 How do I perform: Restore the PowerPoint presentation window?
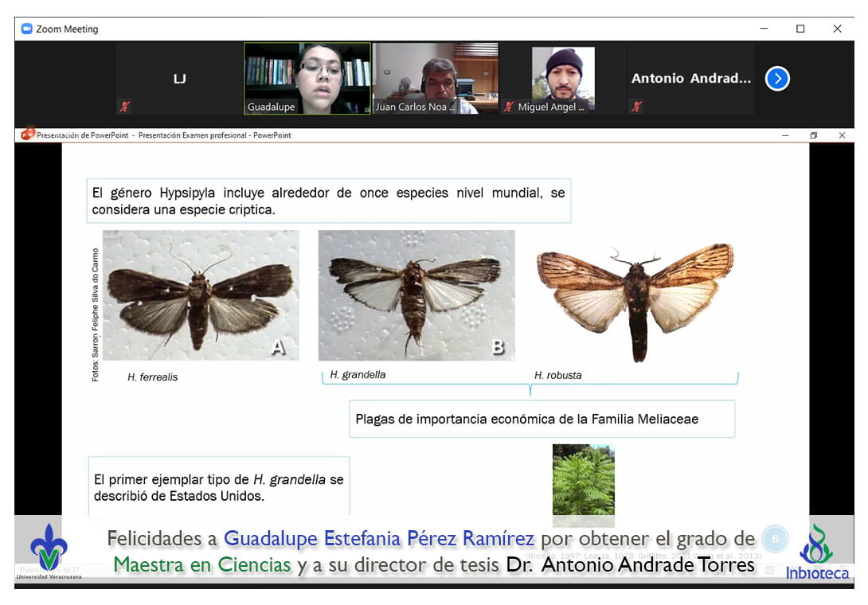tap(813, 135)
